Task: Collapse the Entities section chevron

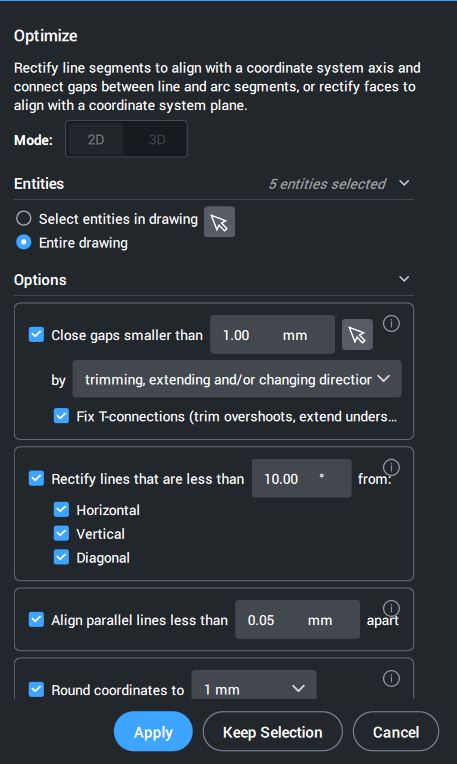Action: 404,183
